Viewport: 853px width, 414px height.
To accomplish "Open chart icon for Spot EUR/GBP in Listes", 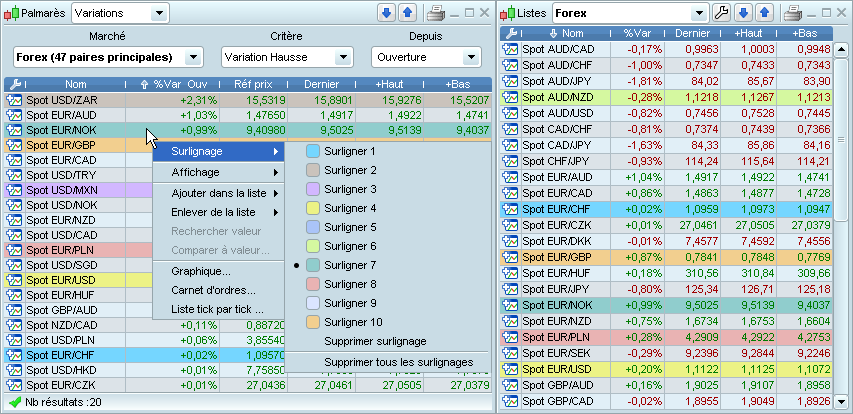I will [x=510, y=257].
